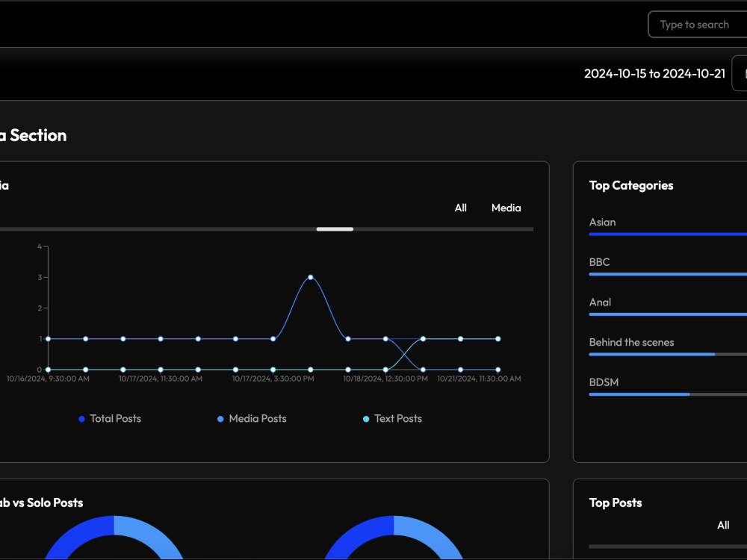Select the All tab under Top Posts
Viewport: 747px width, 560px height.
(723, 525)
